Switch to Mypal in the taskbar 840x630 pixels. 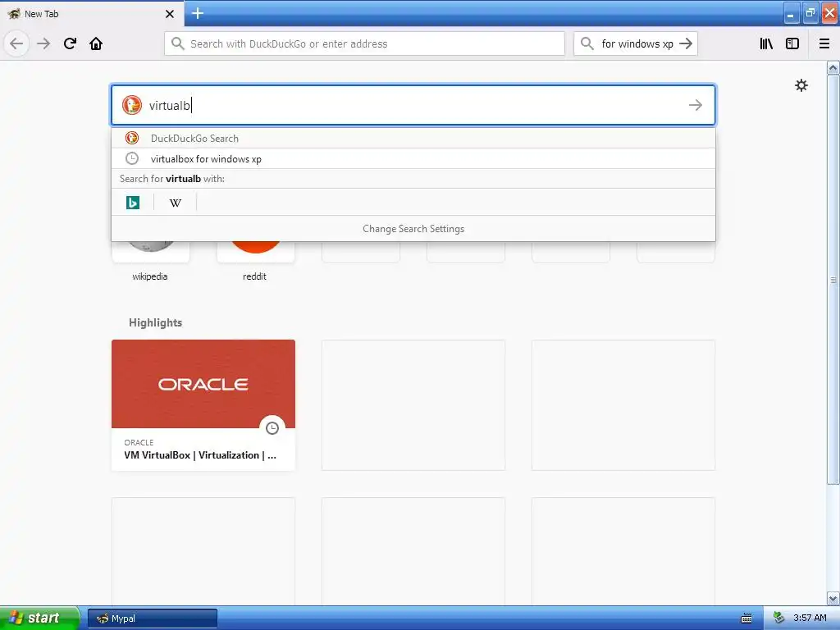click(152, 619)
